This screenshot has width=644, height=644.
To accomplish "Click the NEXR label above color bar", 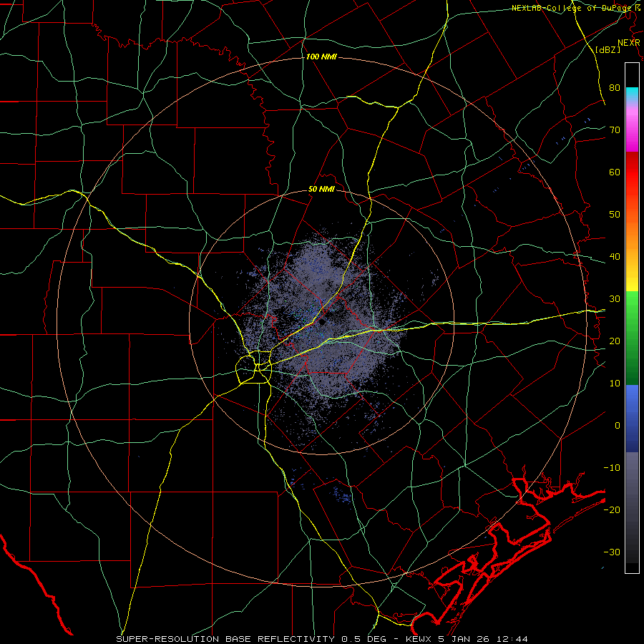I will point(628,43).
